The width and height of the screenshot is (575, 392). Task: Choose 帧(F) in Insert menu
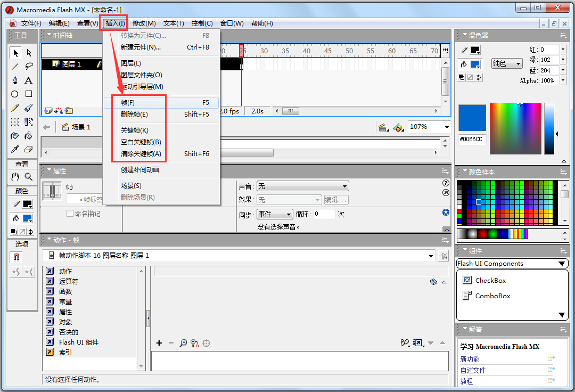[x=161, y=103]
